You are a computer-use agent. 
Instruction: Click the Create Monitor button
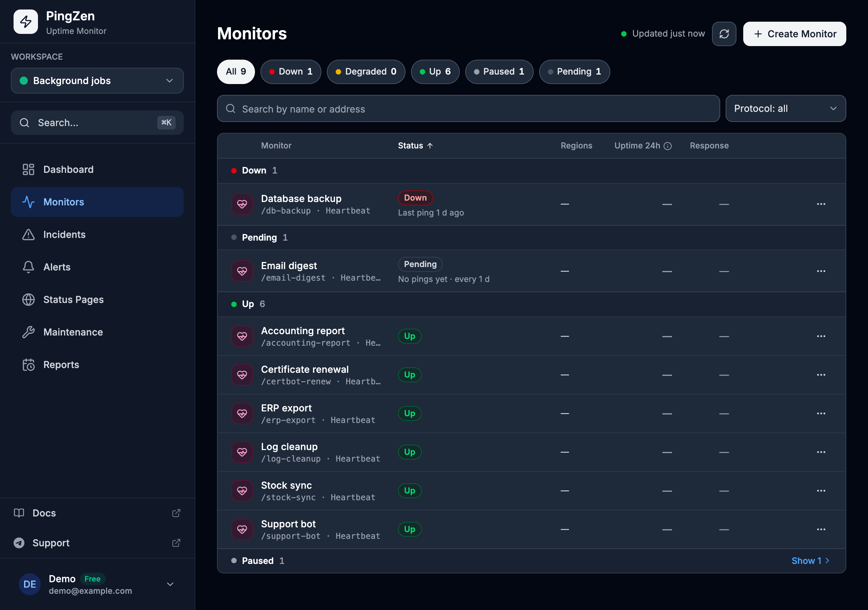click(794, 34)
